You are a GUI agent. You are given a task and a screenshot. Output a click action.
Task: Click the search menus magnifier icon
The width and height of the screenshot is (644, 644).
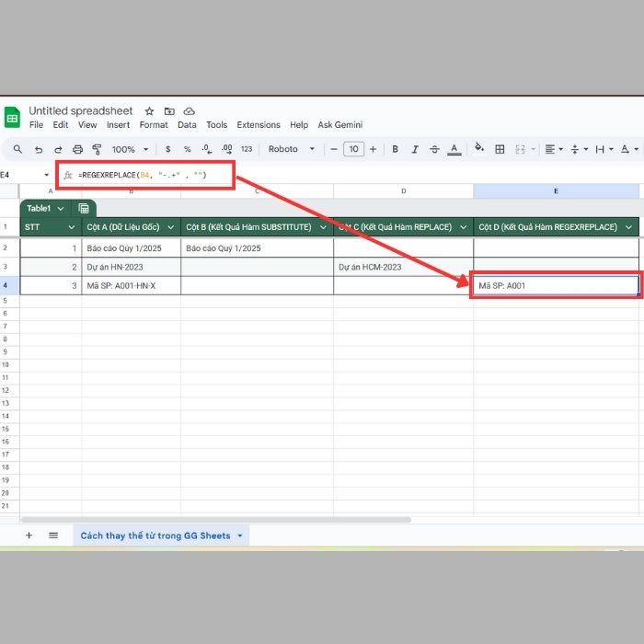tap(17, 149)
